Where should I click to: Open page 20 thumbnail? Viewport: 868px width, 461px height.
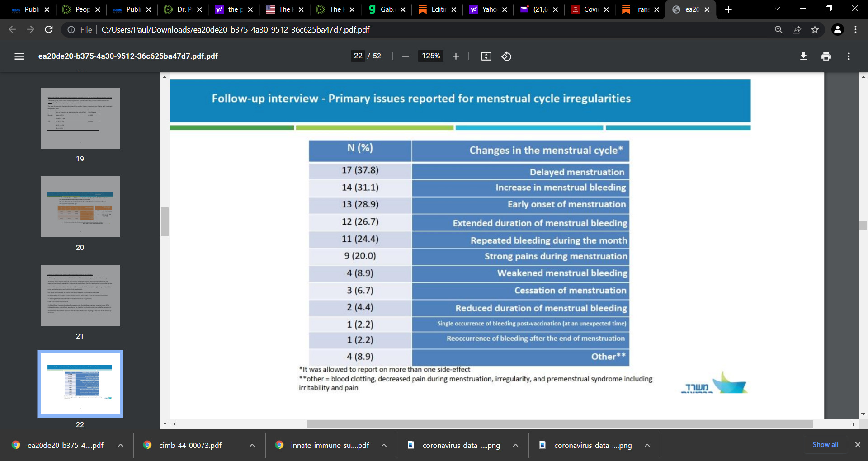[x=80, y=207]
